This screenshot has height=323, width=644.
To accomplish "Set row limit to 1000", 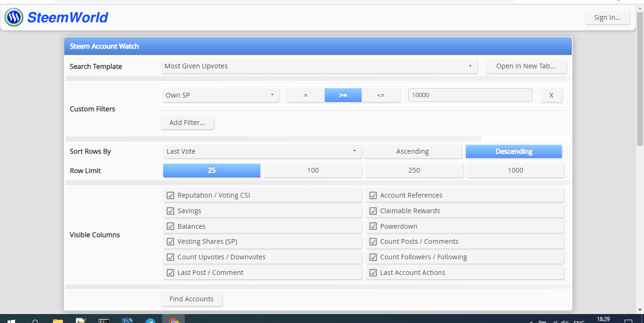I will coord(515,170).
